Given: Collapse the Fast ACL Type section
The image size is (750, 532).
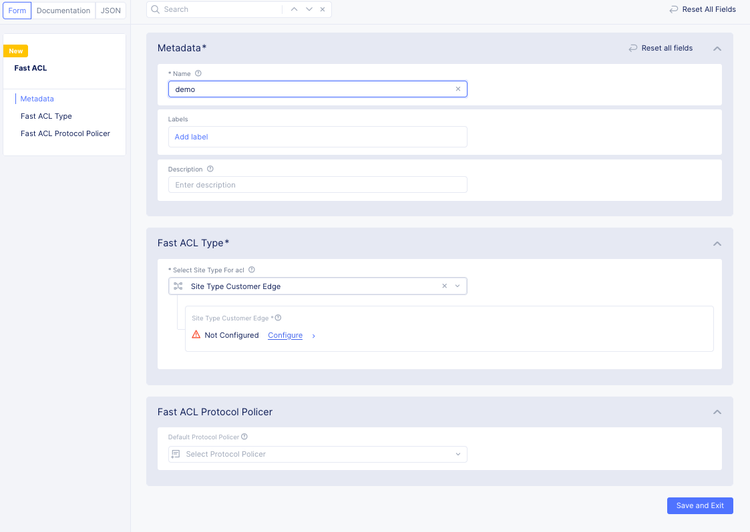Looking at the screenshot, I should 717,243.
